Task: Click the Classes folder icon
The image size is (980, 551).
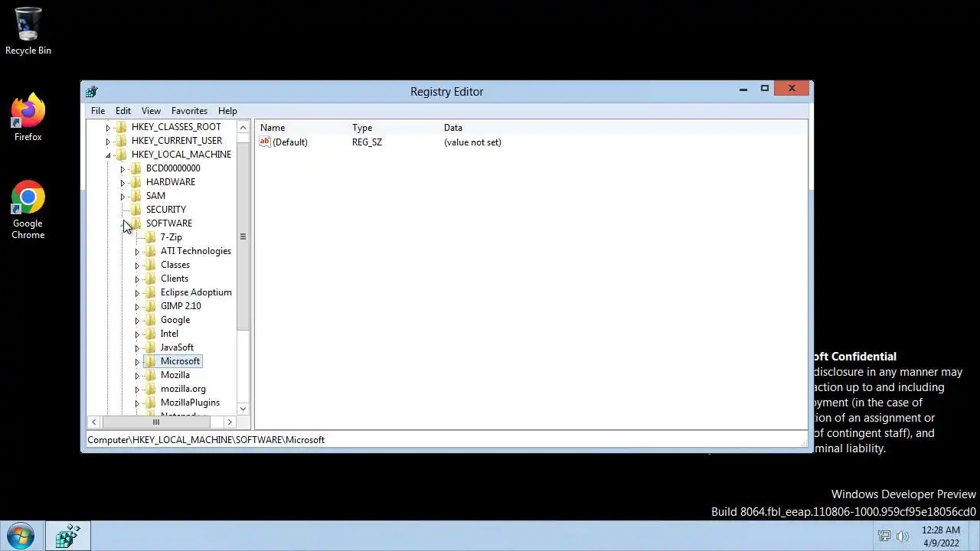Action: (150, 265)
